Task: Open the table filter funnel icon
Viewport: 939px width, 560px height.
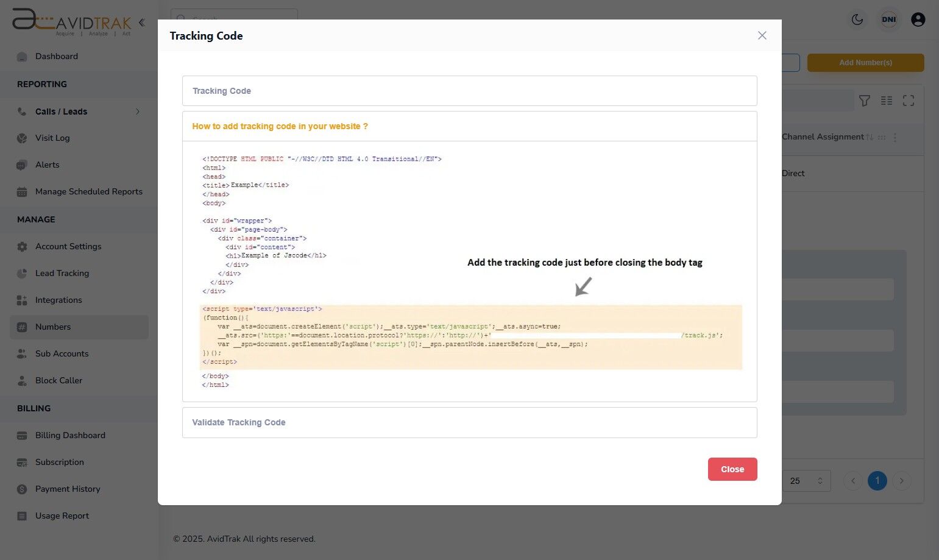Action: [864, 101]
